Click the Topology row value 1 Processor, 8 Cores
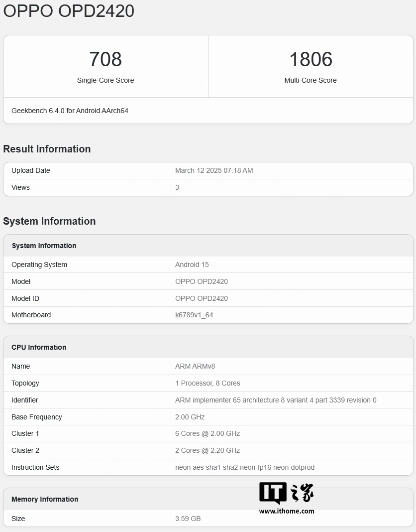 208,383
